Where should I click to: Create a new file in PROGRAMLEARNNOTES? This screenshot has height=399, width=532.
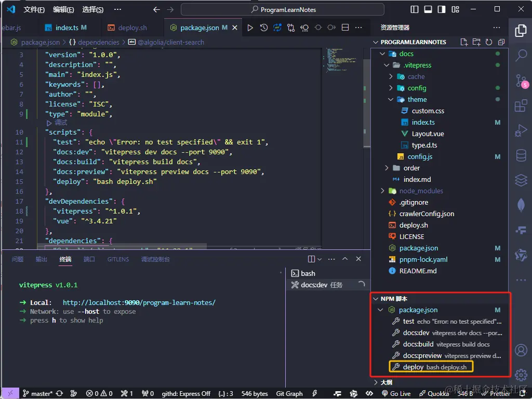pyautogui.click(x=464, y=42)
